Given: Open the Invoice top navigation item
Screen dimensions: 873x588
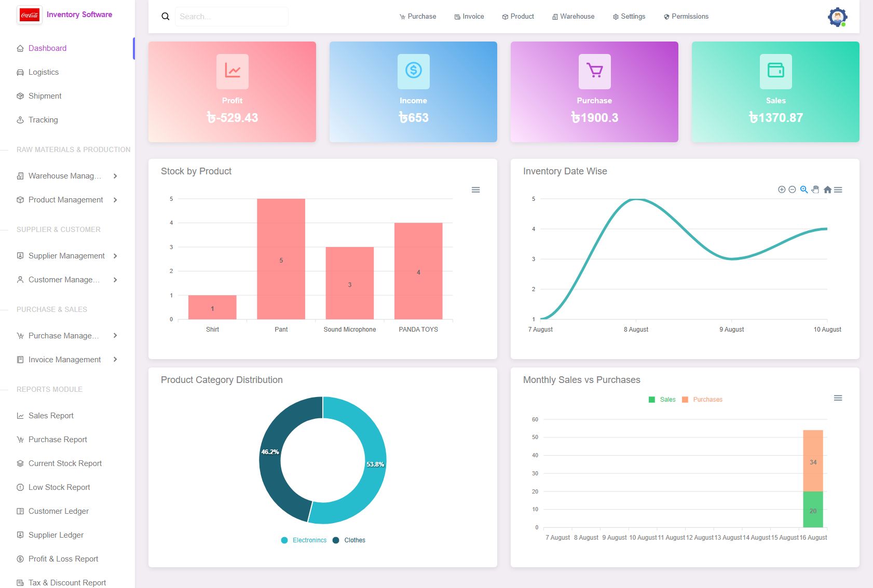Looking at the screenshot, I should click(469, 17).
